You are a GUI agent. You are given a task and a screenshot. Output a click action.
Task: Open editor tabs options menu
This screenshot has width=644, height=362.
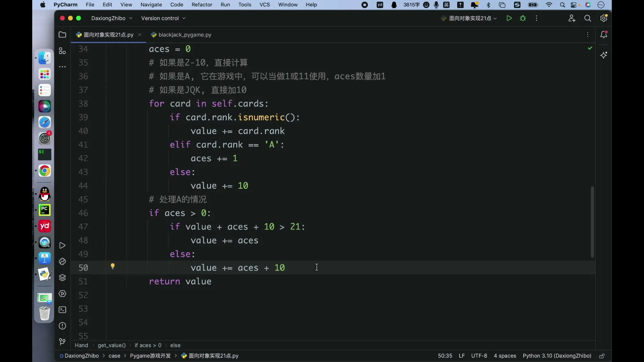coord(588,35)
